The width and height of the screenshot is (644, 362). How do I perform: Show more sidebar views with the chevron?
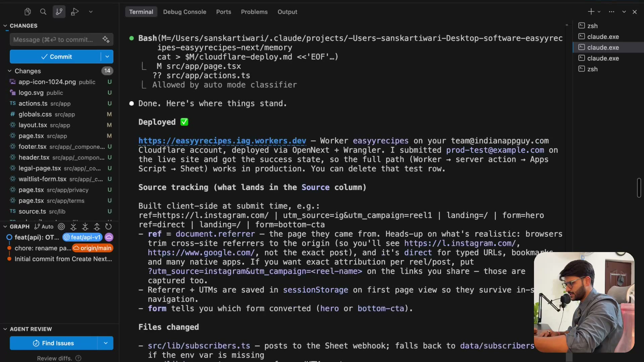(x=91, y=12)
